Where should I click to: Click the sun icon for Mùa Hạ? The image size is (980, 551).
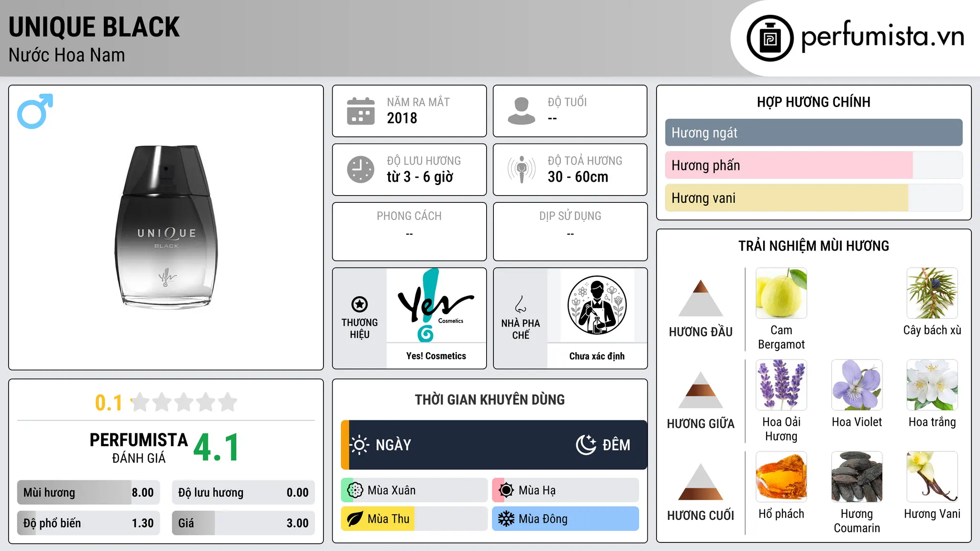coord(506,490)
